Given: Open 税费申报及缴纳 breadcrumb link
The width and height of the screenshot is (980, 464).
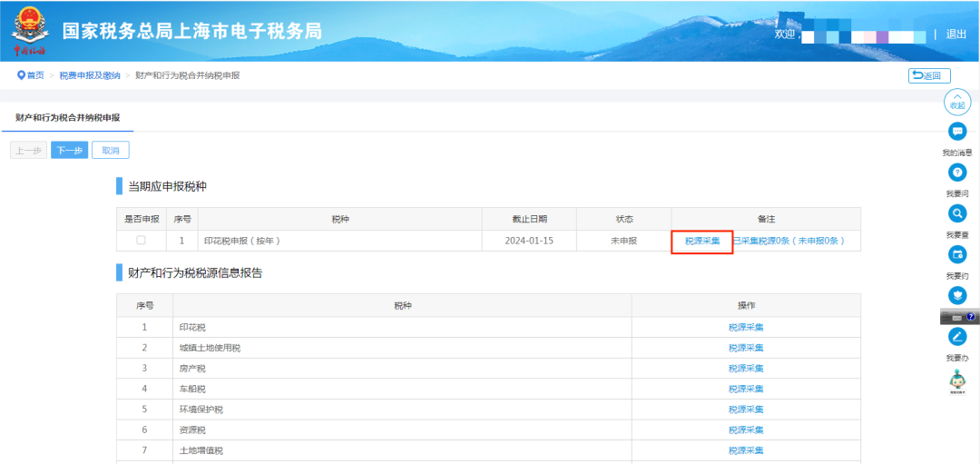Looking at the screenshot, I should (x=89, y=75).
